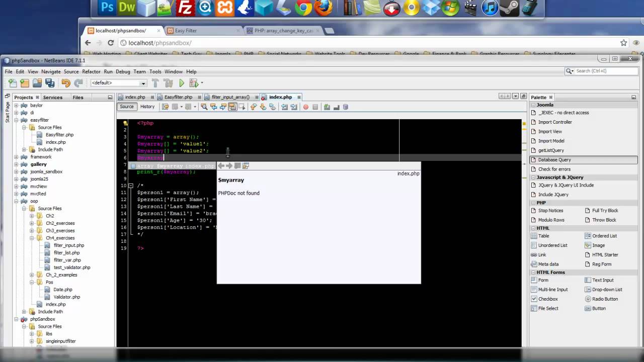Collapse the oop project node

point(16,201)
